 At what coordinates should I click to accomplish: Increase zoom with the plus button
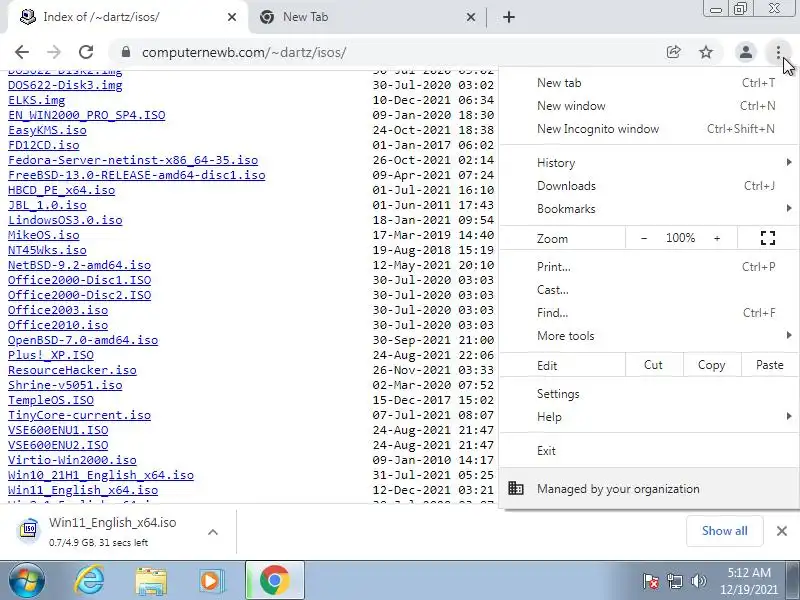click(x=717, y=238)
